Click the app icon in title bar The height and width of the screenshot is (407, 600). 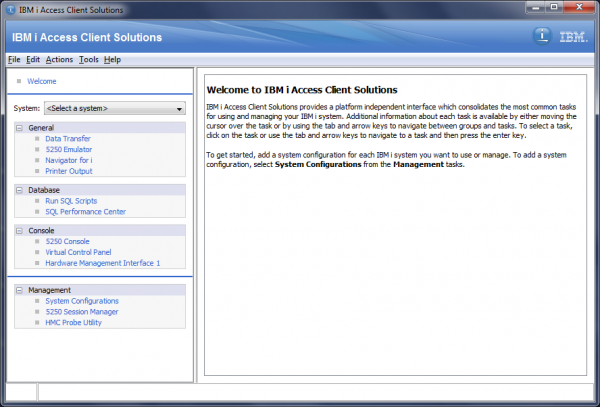(11, 10)
